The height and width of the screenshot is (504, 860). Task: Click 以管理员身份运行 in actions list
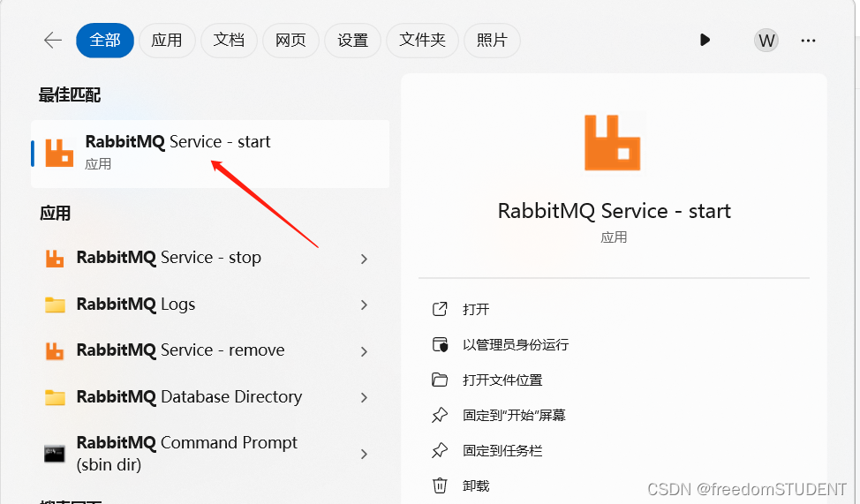tap(515, 344)
